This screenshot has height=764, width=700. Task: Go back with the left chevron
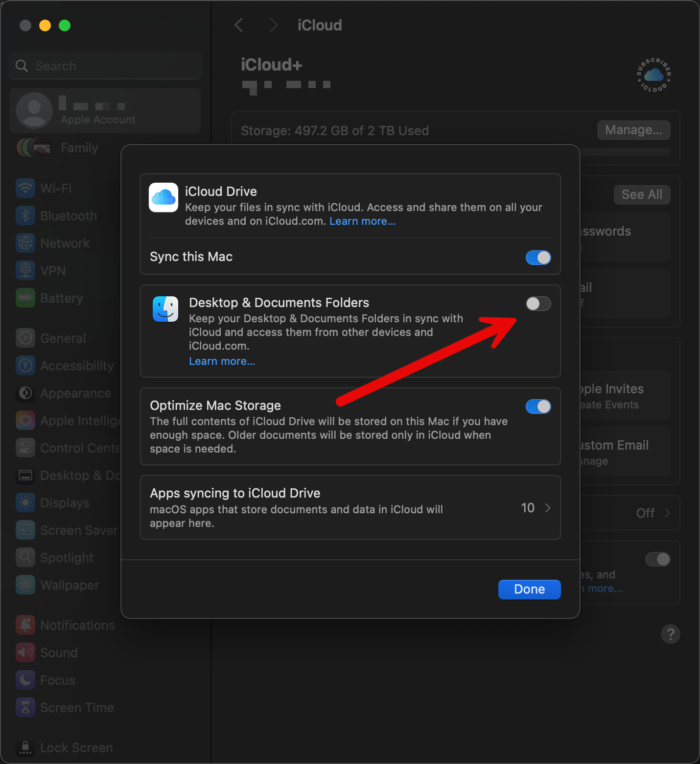239,25
